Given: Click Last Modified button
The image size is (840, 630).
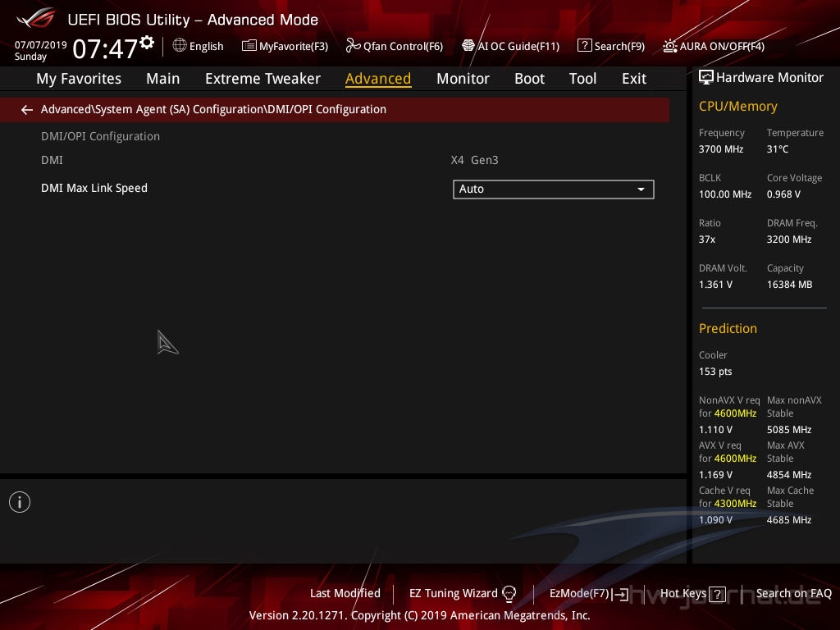Looking at the screenshot, I should click(x=345, y=594).
